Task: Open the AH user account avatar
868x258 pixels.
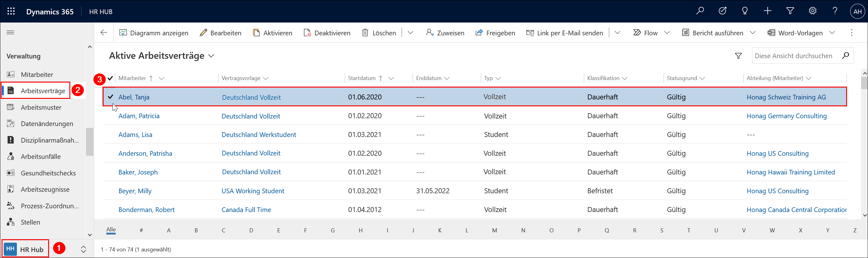Action: (x=857, y=12)
